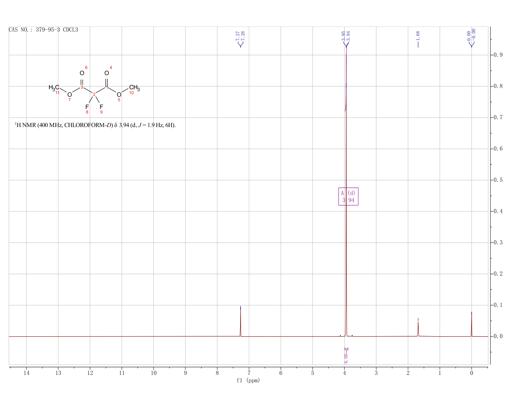Click the black x-axis tick label 4
Image resolution: width=532 pixels, height=411 pixels.
pos(344,373)
